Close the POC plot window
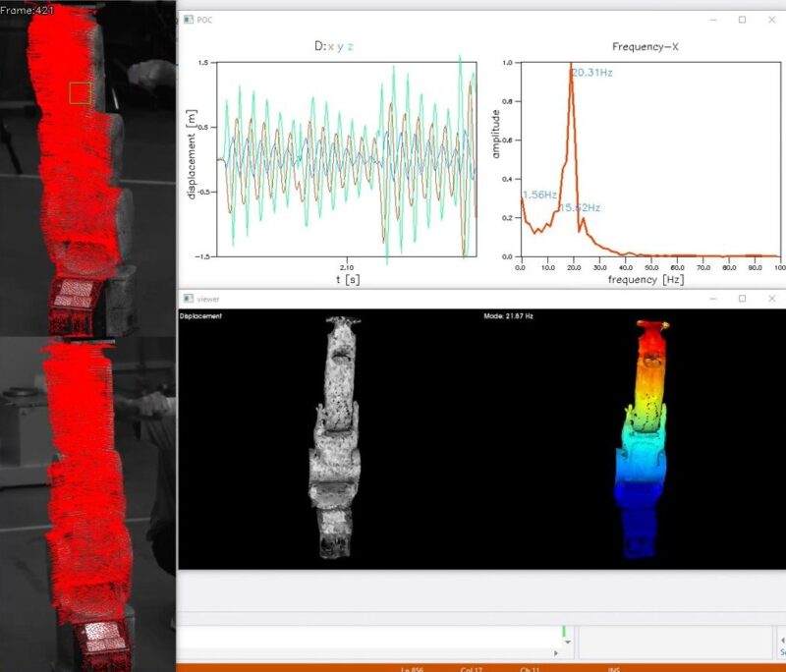Screen dimensions: 786x672 [769, 20]
